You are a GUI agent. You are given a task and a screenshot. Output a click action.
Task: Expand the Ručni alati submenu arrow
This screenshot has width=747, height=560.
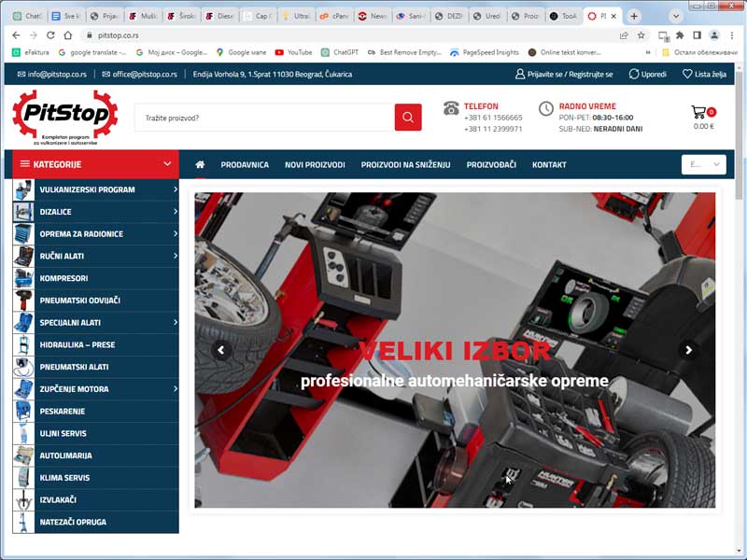tap(175, 256)
